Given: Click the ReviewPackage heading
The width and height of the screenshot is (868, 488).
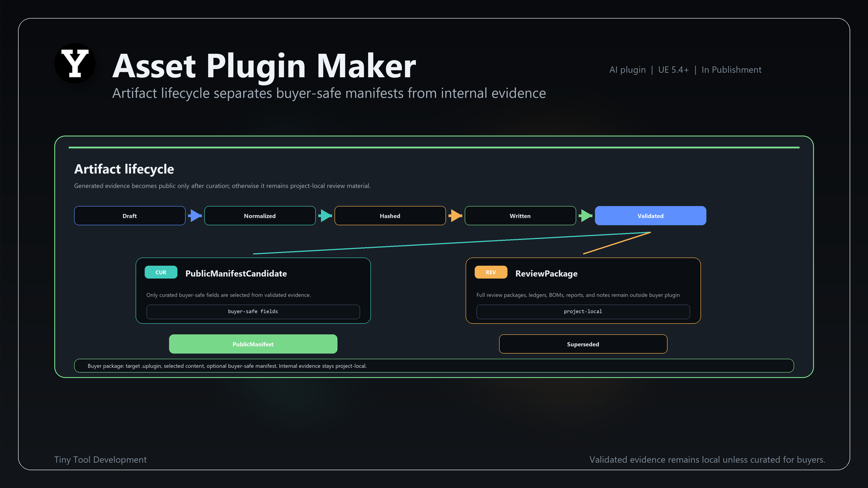Looking at the screenshot, I should point(547,273).
